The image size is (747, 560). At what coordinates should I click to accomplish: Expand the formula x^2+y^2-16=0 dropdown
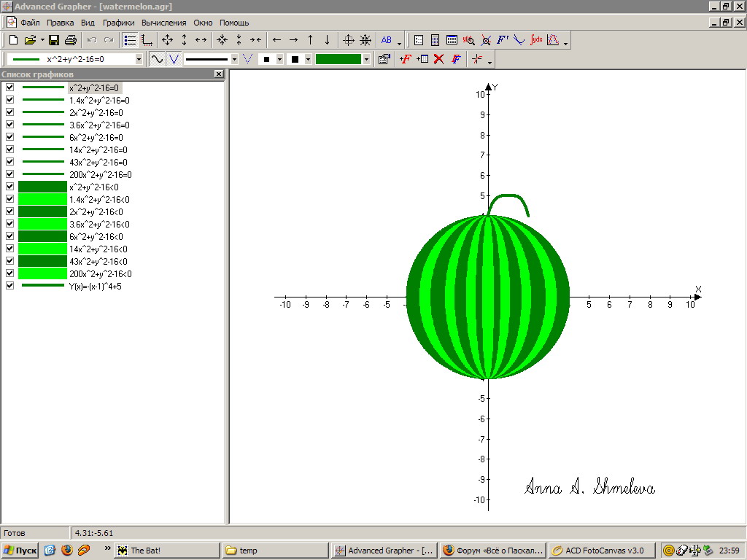coord(139,59)
